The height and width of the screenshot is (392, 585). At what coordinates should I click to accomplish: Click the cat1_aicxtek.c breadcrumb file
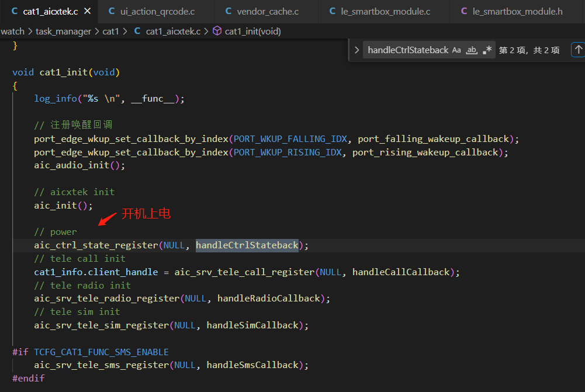(x=173, y=32)
